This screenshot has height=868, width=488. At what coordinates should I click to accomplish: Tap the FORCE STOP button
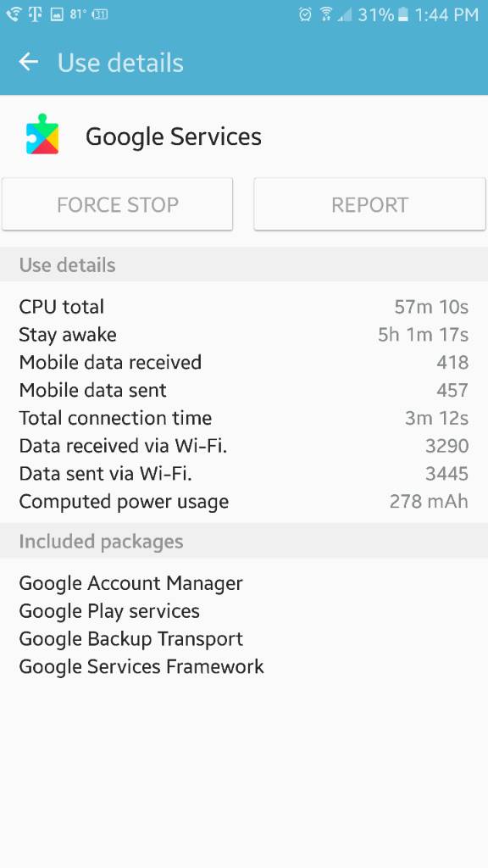pyautogui.click(x=117, y=204)
